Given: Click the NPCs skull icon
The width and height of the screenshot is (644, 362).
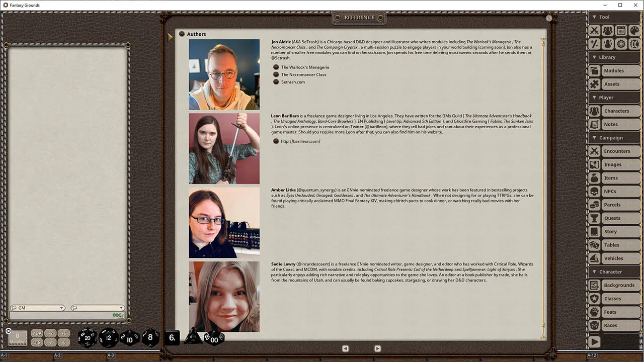Looking at the screenshot, I should pos(595,192).
